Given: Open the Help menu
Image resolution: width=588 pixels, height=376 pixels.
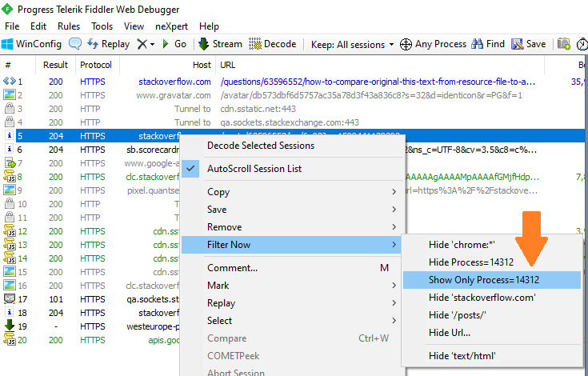Looking at the screenshot, I should click(209, 26).
